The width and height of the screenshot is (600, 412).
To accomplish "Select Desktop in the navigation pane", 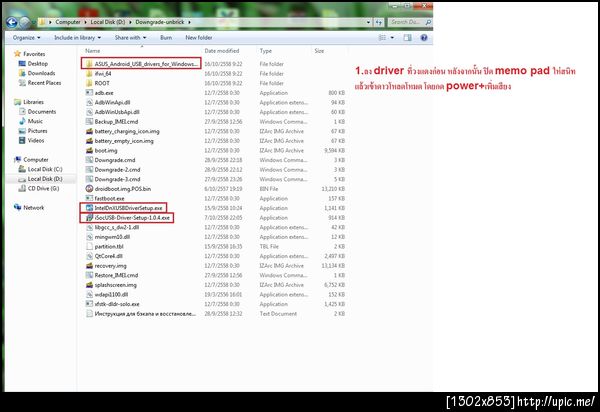I will [38, 64].
